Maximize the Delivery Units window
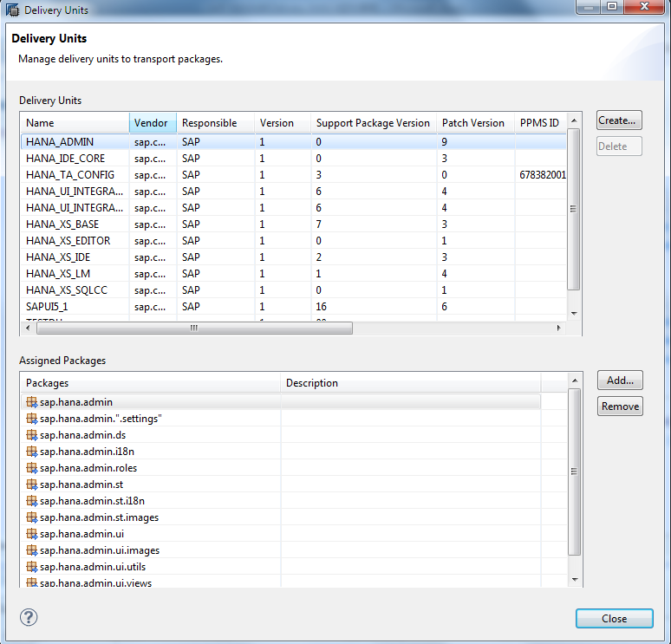This screenshot has width=671, height=644. click(612, 6)
